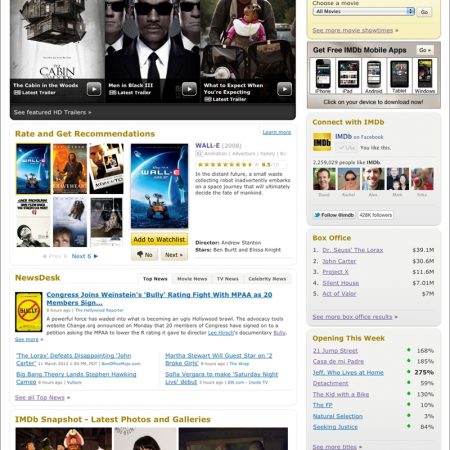Play What to Expect When You're Expecting trailer
This screenshot has height=450, width=450.
click(284, 89)
